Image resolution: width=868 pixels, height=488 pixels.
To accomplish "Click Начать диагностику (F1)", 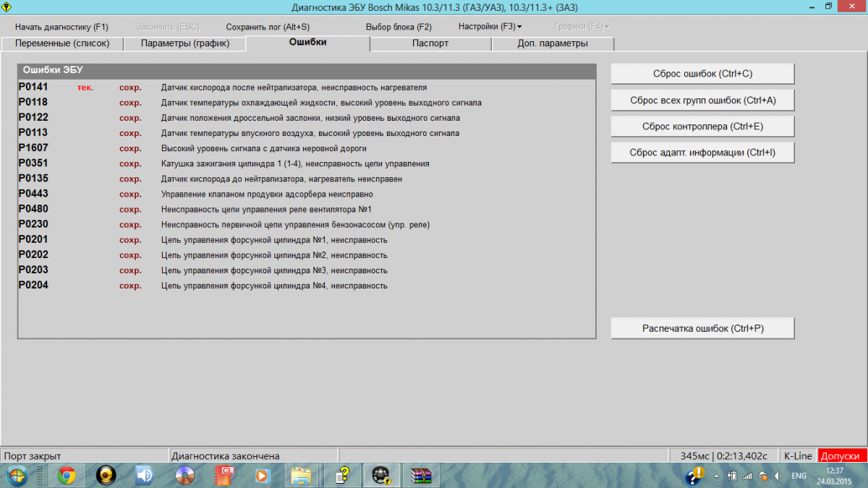I will point(61,27).
